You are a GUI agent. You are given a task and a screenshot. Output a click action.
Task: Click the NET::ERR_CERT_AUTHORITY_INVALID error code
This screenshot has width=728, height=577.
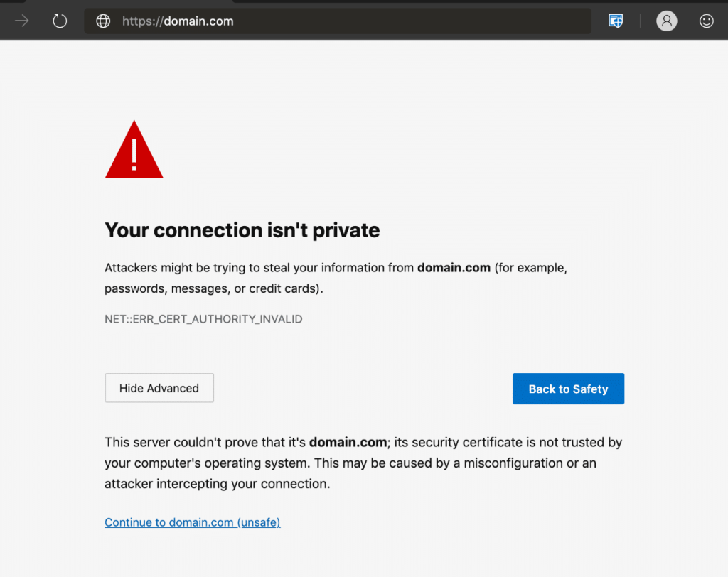coord(203,319)
